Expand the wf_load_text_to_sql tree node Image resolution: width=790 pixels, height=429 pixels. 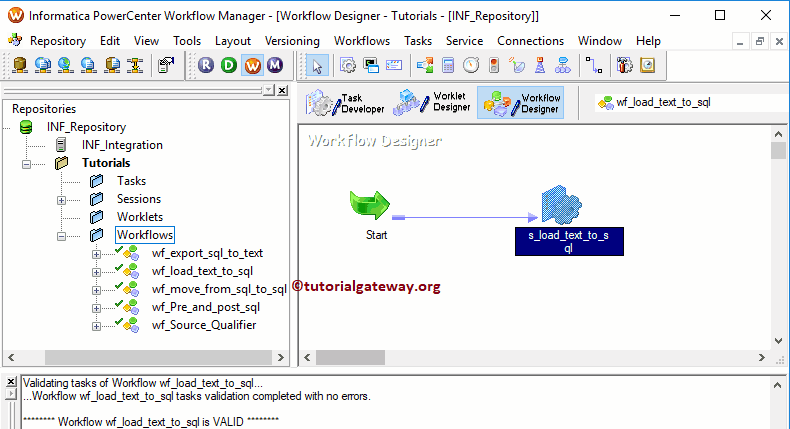coord(96,272)
